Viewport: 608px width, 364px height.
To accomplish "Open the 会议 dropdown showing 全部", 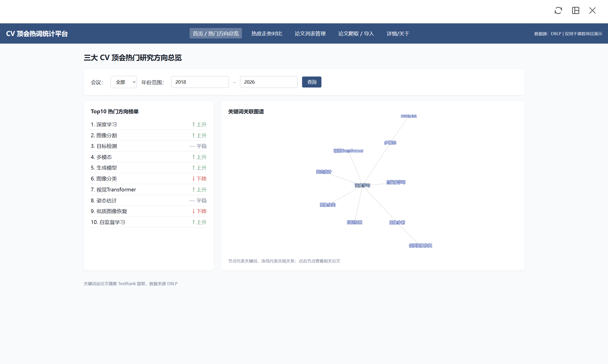I will (x=123, y=82).
